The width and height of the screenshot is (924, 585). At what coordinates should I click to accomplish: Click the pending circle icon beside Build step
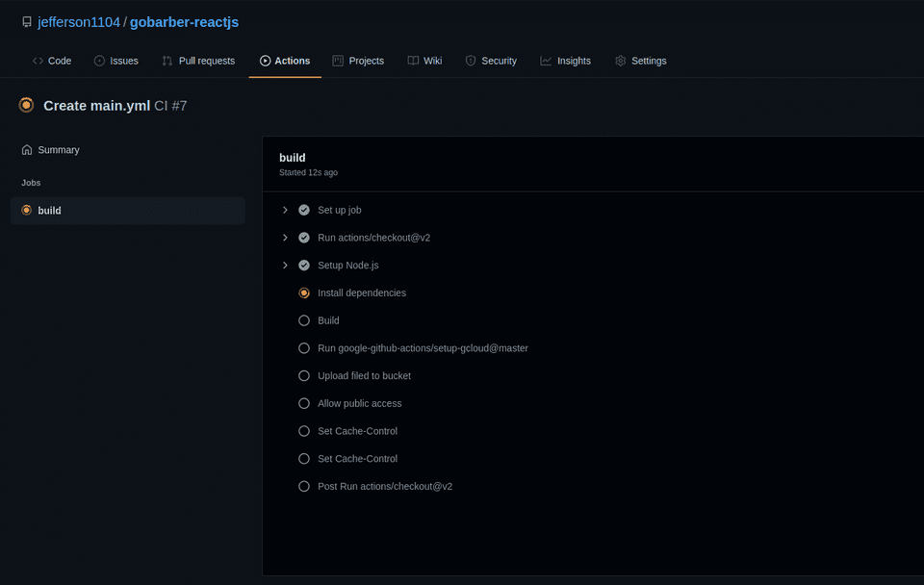click(x=304, y=320)
